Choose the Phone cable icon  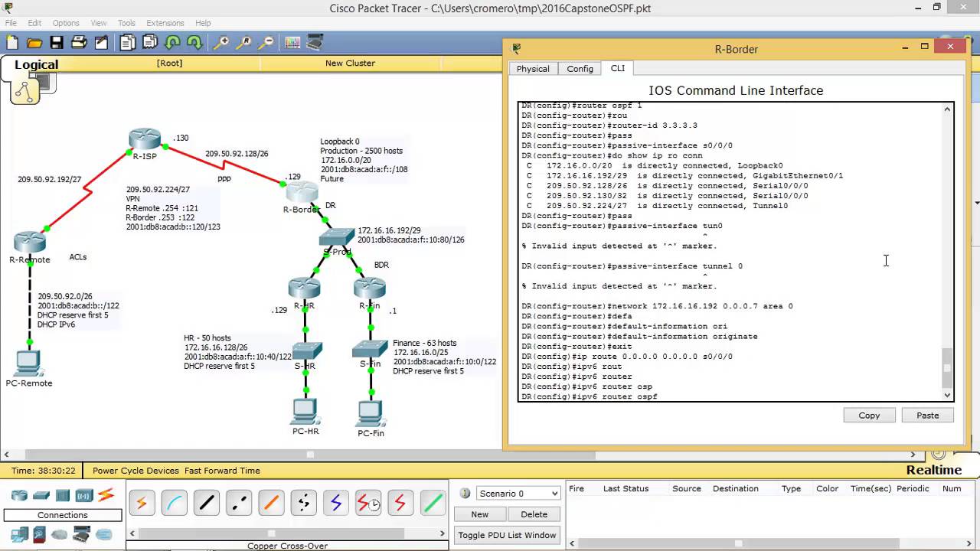[303, 503]
